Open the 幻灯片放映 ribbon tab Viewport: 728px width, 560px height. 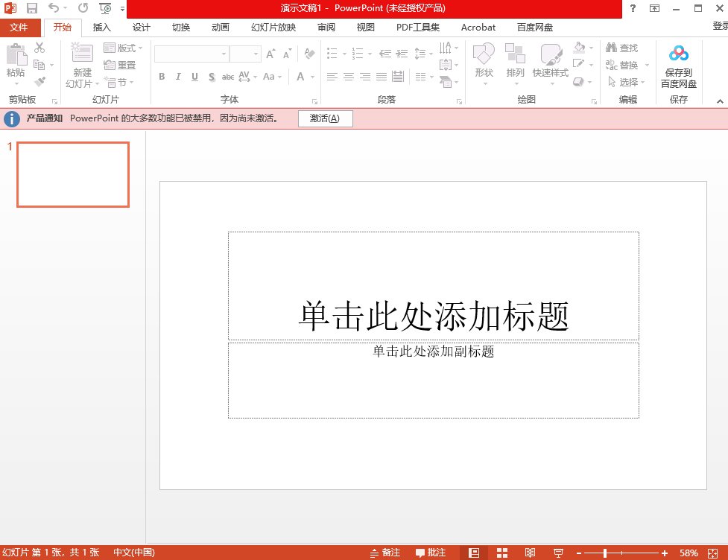[x=273, y=28]
